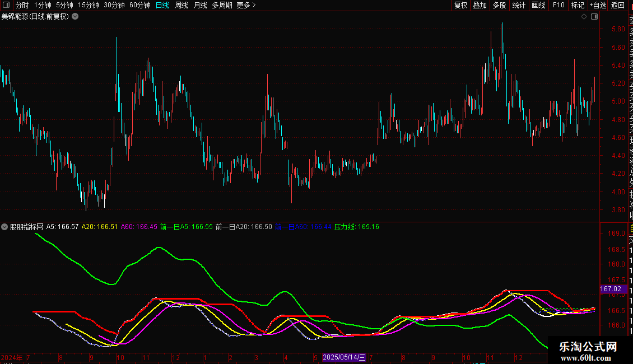This screenshot has height=364, width=633.
Task: Expand the 美锦能源 chart title dropdown
Action: [x=75, y=17]
